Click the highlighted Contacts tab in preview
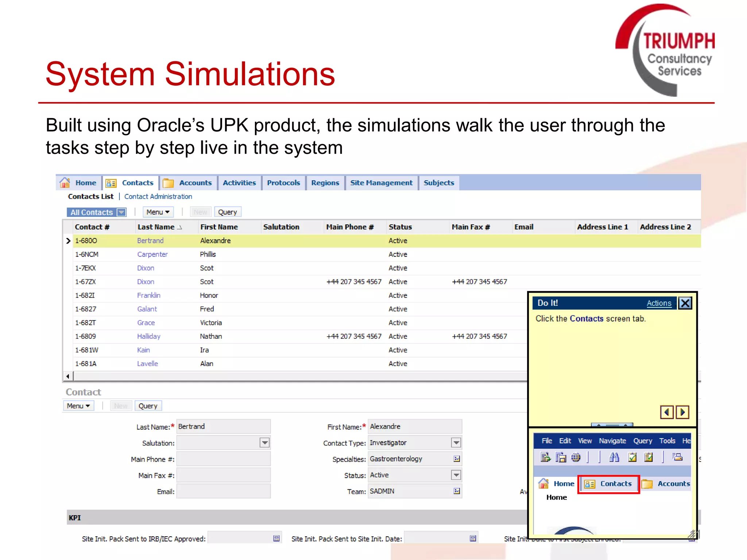The width and height of the screenshot is (747, 560). click(608, 484)
